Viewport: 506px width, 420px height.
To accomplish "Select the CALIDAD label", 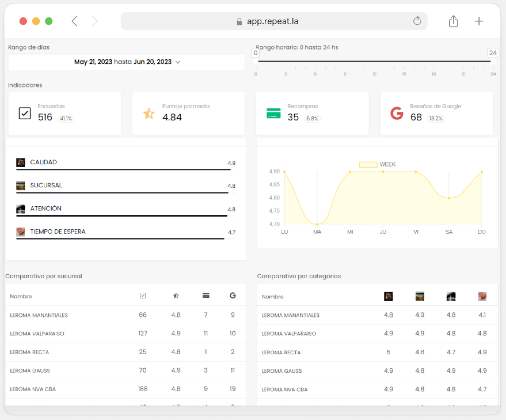I will pos(43,162).
